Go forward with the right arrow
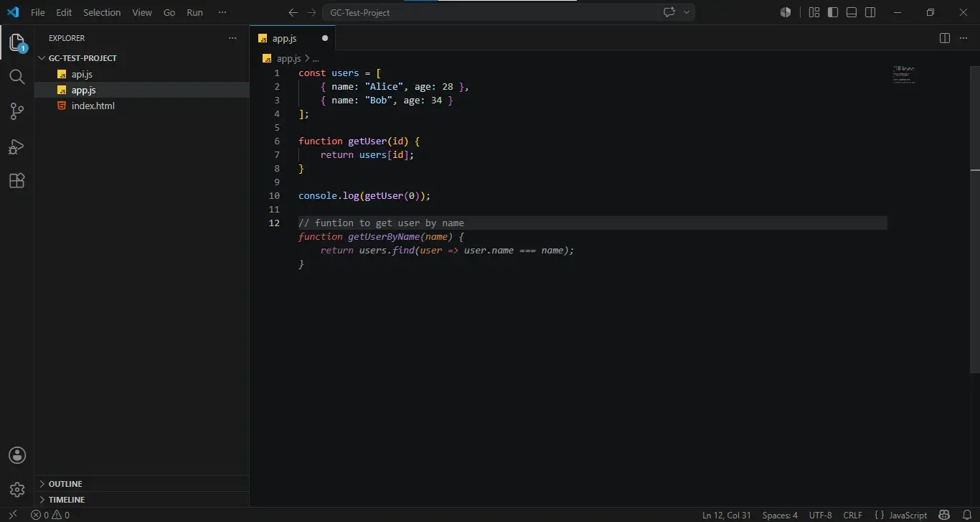This screenshot has width=980, height=522. point(311,12)
